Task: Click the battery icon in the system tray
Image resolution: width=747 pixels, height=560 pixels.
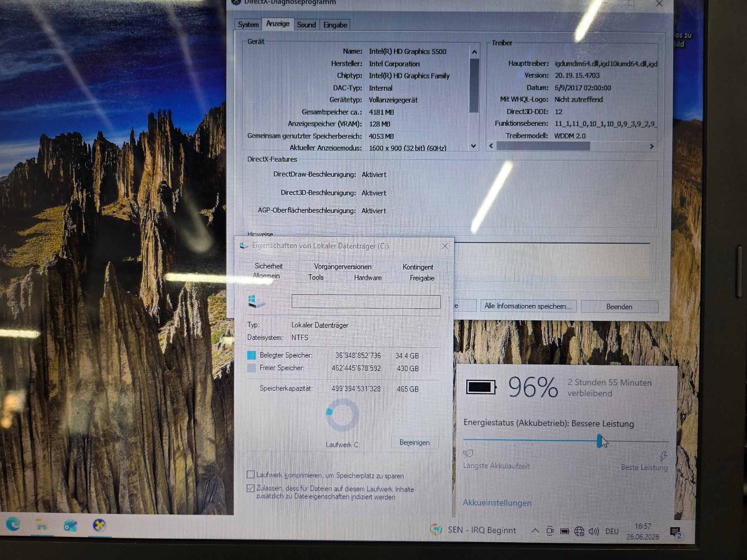Action: [564, 531]
